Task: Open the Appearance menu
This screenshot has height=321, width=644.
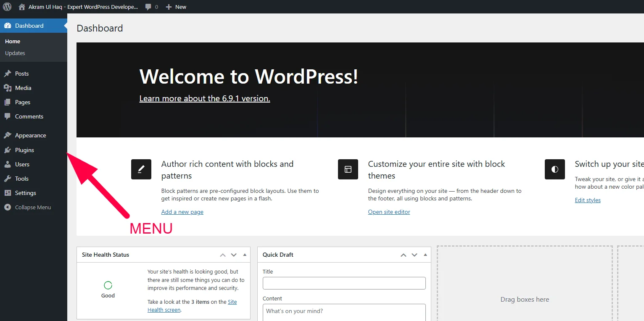Action: [x=30, y=135]
